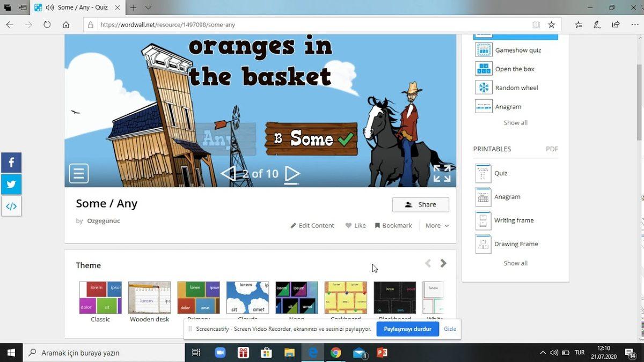Click the fullscreen icon on the activity
Viewport: 644px width, 362px height.
coord(441,173)
